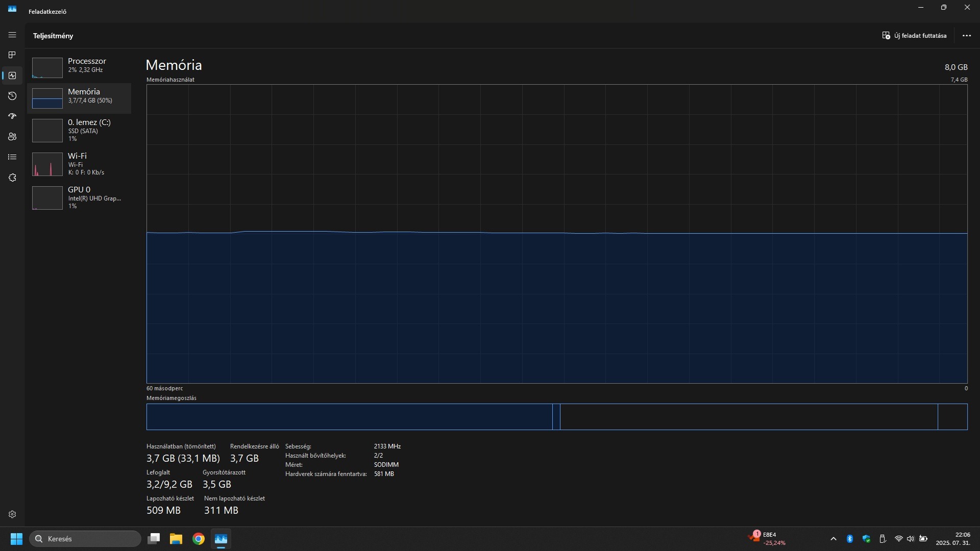Viewport: 980px width, 551px height.
Task: Select the 0. lemez (C:) disk entry
Action: tap(79, 130)
